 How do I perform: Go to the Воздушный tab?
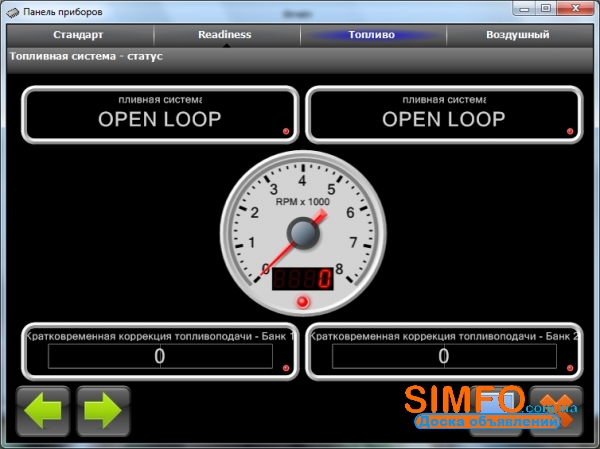(517, 34)
